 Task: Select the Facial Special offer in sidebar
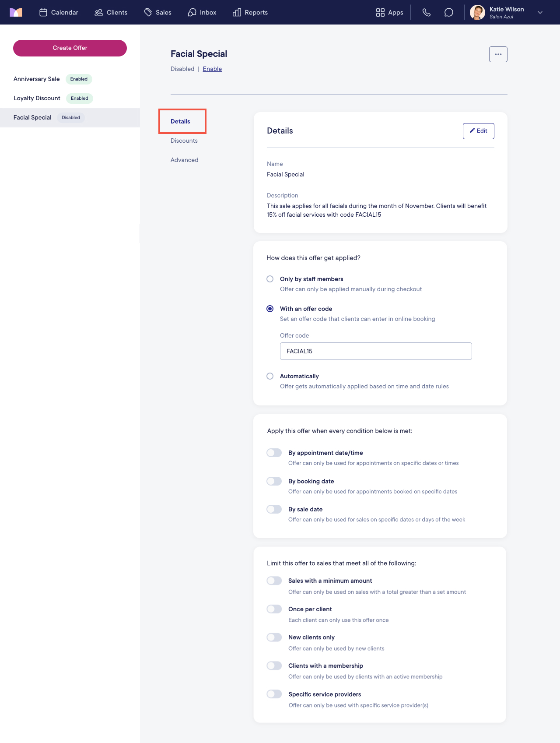70,117
